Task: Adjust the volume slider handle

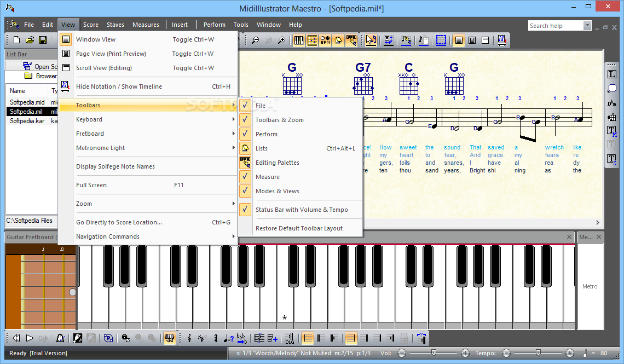Action: (434, 353)
